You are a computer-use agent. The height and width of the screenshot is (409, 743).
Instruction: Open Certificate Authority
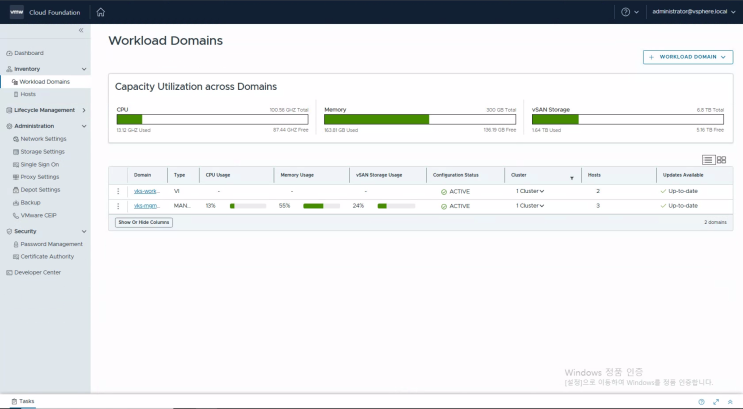(44, 256)
